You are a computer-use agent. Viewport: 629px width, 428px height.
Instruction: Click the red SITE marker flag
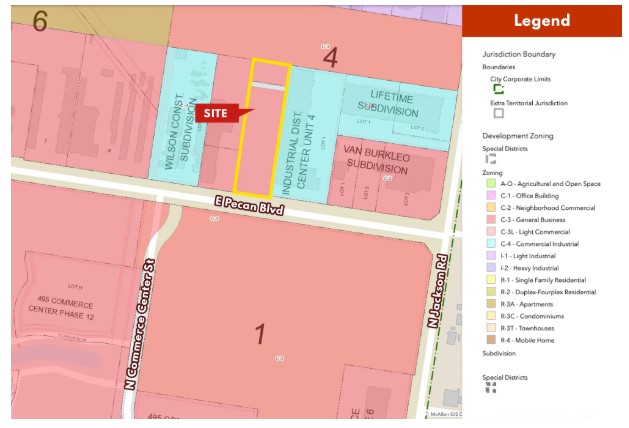(218, 112)
